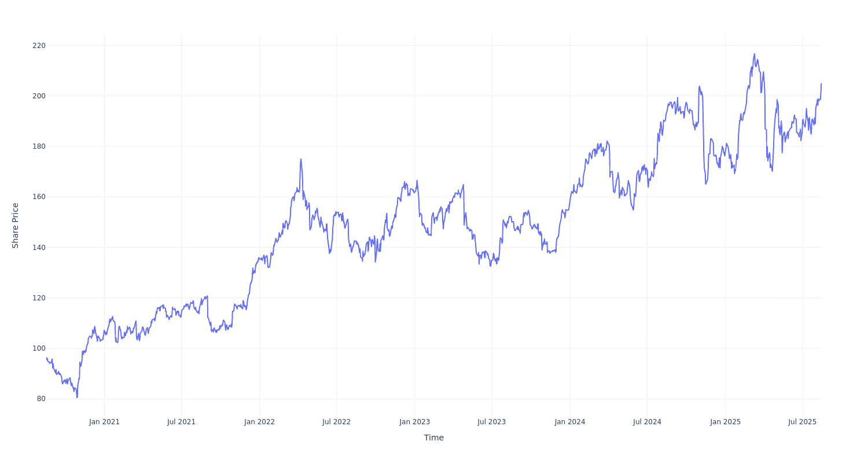This screenshot has width=868, height=463.
Task: Select the 220 y-axis tick label
Action: coord(39,45)
